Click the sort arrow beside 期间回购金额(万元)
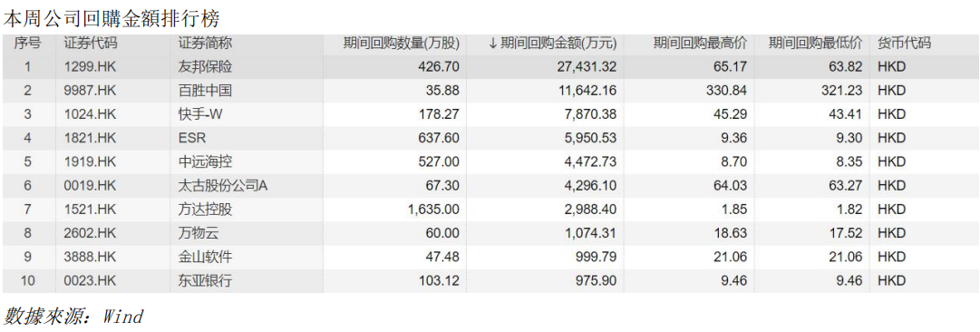The width and height of the screenshot is (980, 332). tap(492, 44)
